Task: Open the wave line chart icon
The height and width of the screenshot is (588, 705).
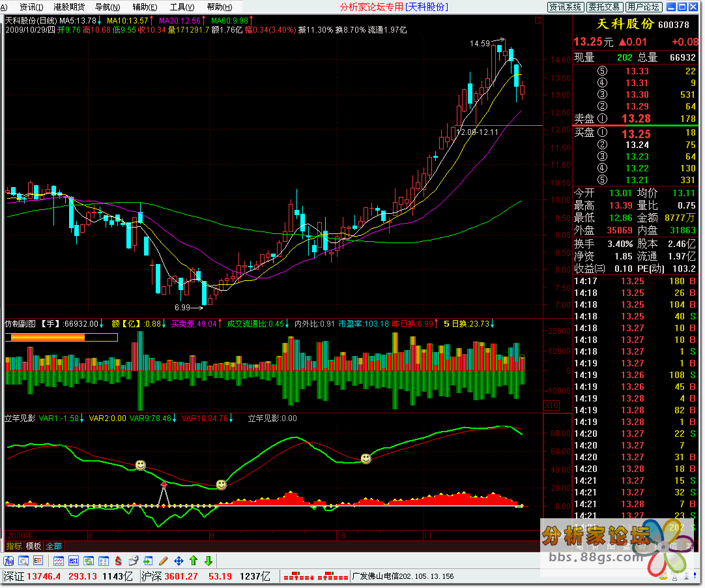Action: (59, 561)
